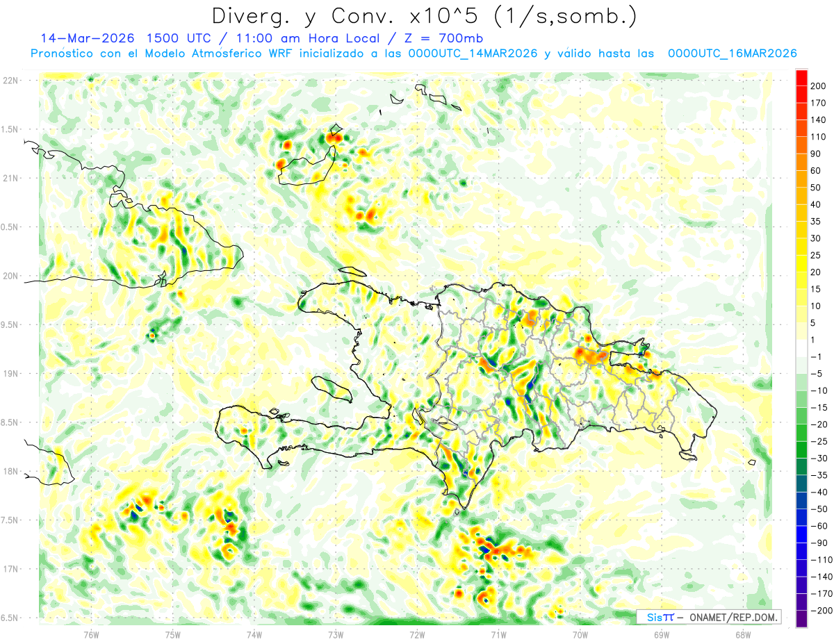Select the latitude label "19N"
The width and height of the screenshot is (834, 644).
click(x=10, y=374)
